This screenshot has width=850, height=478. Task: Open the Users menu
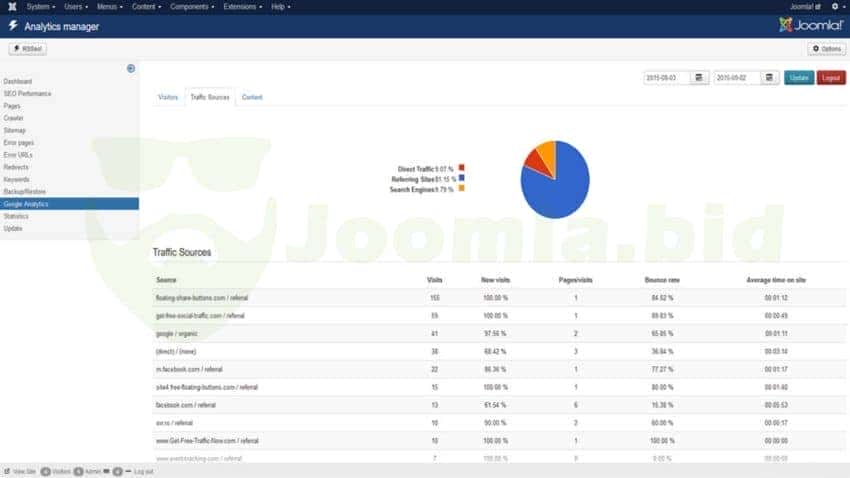76,7
